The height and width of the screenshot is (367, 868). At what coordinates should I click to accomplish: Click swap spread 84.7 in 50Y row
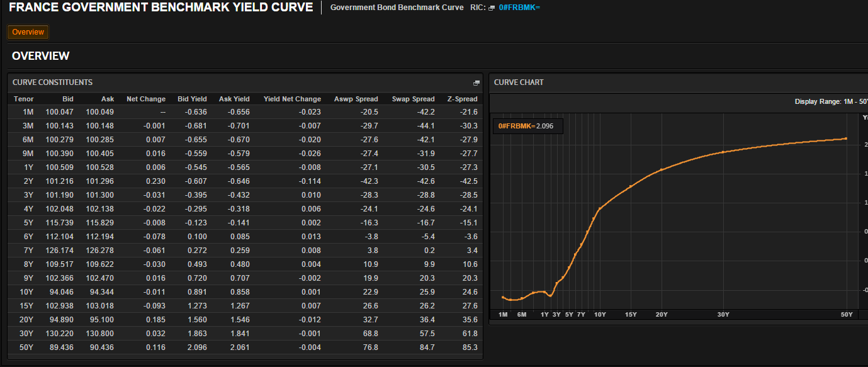coord(427,347)
